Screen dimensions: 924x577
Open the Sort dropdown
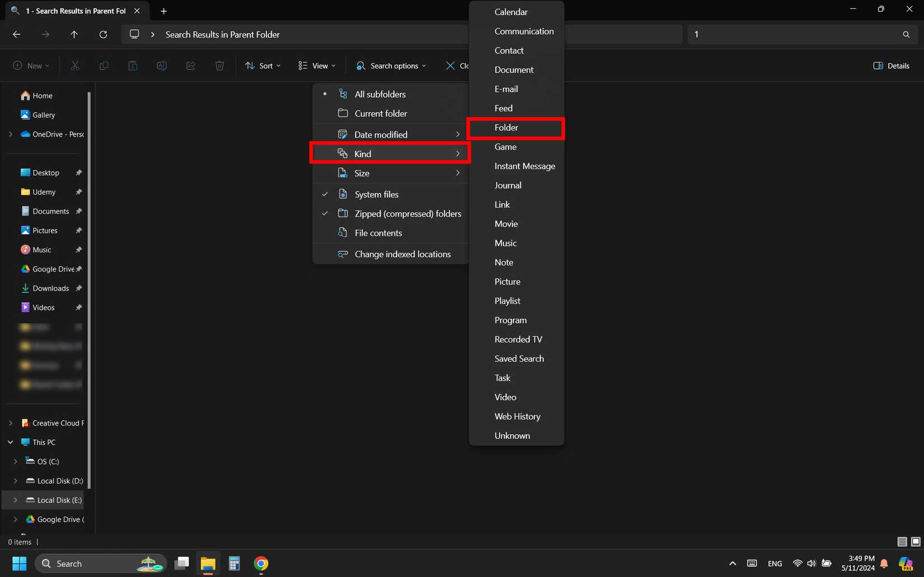(262, 65)
